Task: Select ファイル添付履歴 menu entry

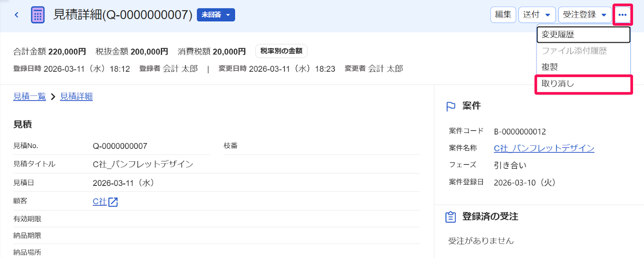Action: coord(583,51)
